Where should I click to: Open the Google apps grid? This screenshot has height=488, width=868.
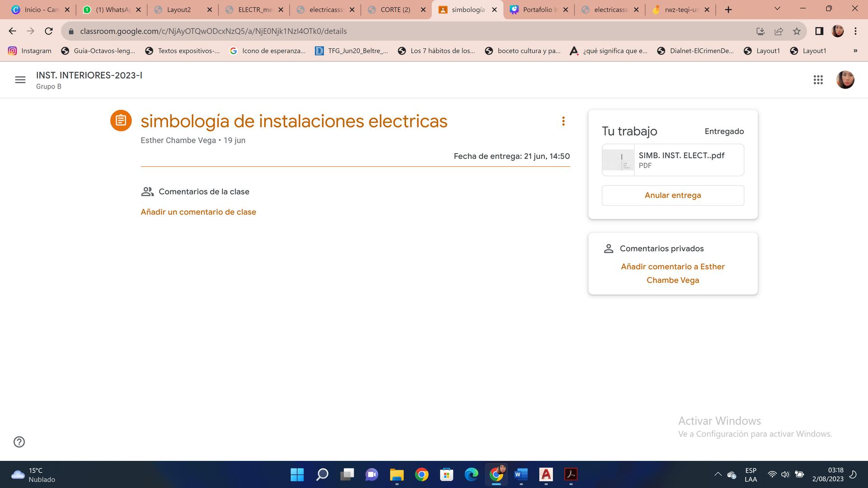coord(818,80)
